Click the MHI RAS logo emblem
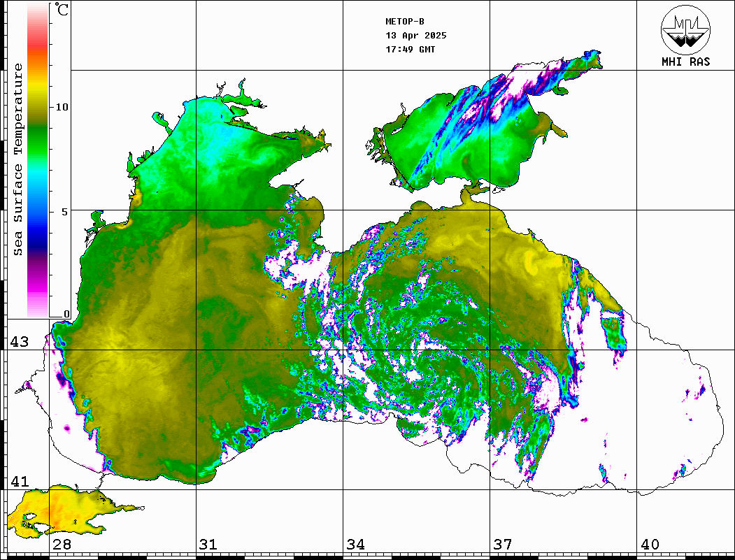 click(x=686, y=29)
